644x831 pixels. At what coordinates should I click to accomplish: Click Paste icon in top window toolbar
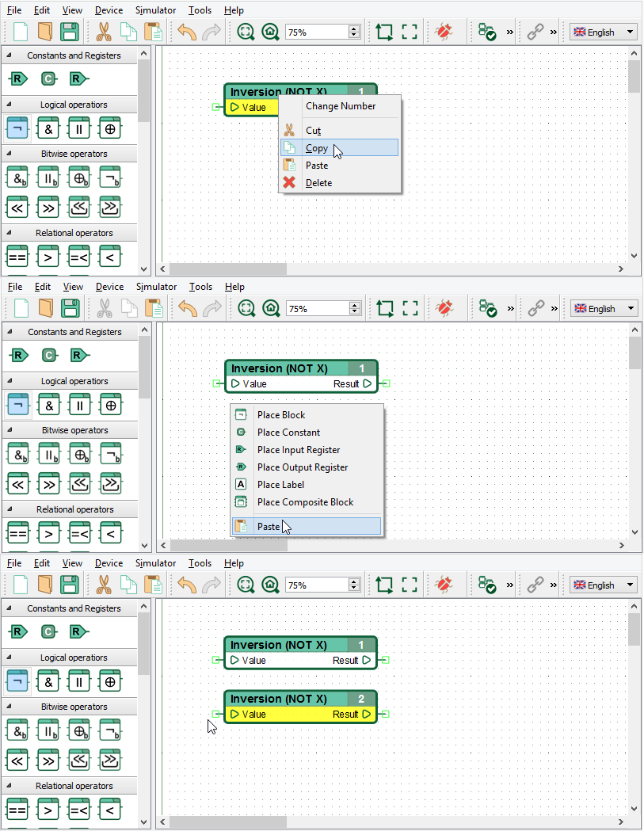153,32
